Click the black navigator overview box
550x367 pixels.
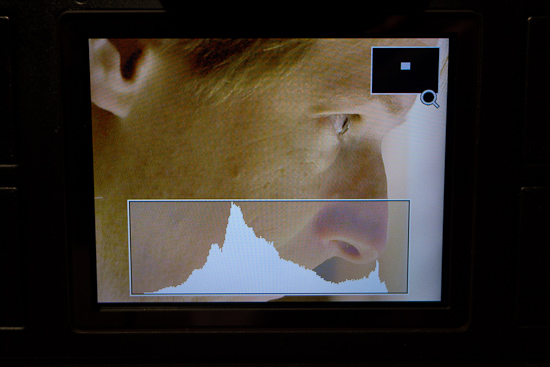click(x=405, y=71)
